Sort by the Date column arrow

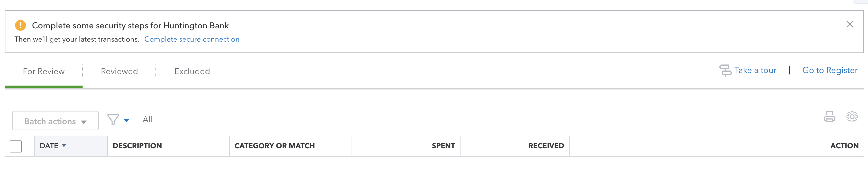tap(64, 146)
